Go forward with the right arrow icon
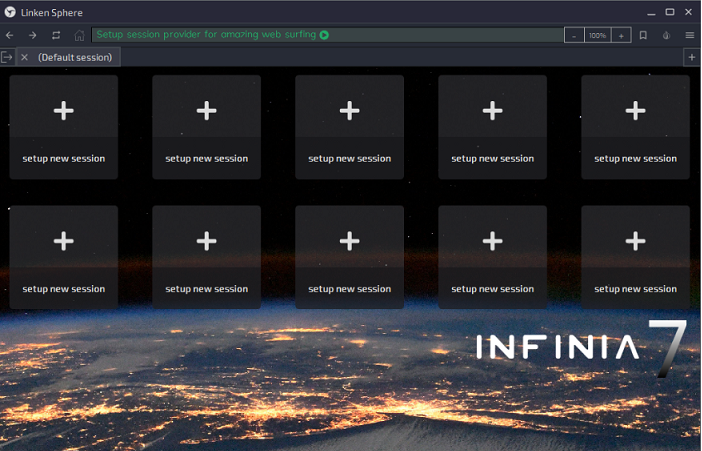Screen dimensions: 702x451 (x=33, y=35)
